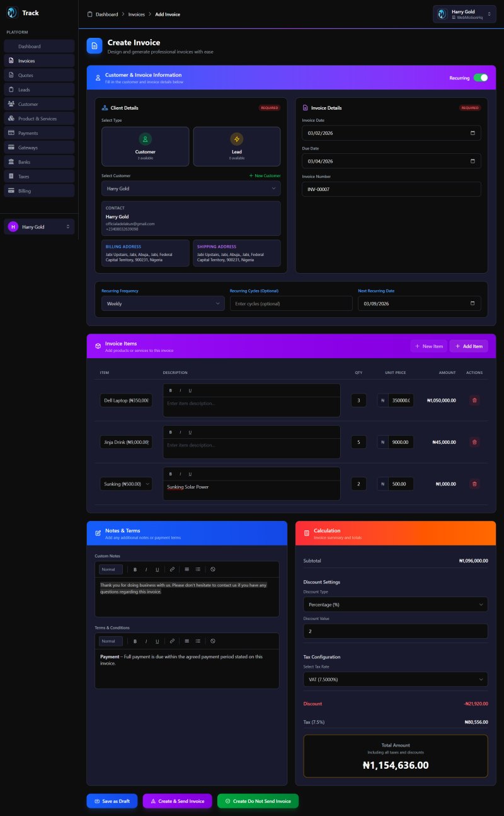Click the New Customer link

(266, 175)
